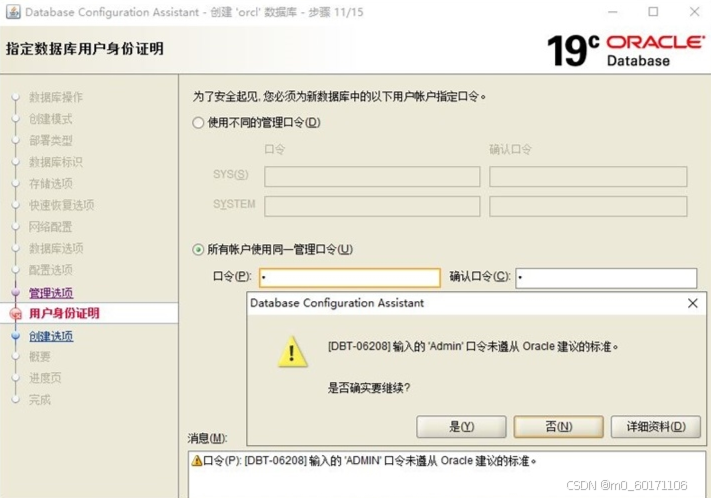Screen dimensions: 711x498
Task: Click the warning icon in the message area
Action: pyautogui.click(x=197, y=461)
